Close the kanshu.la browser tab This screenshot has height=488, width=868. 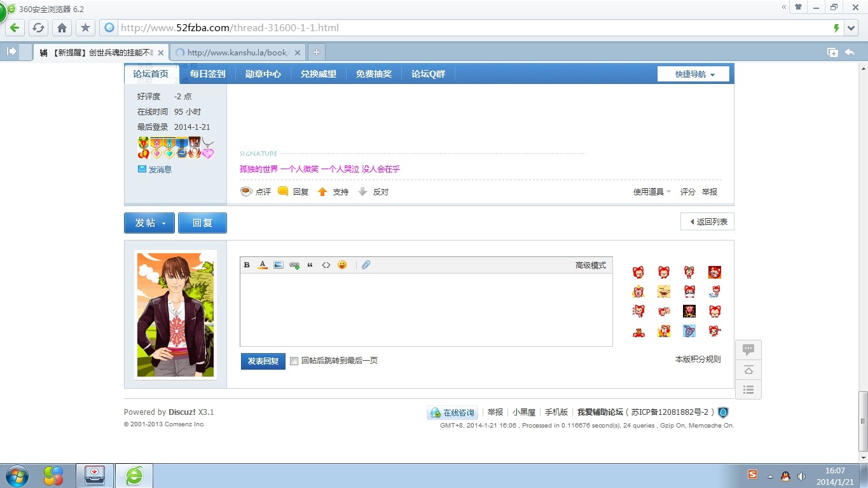pyautogui.click(x=298, y=53)
